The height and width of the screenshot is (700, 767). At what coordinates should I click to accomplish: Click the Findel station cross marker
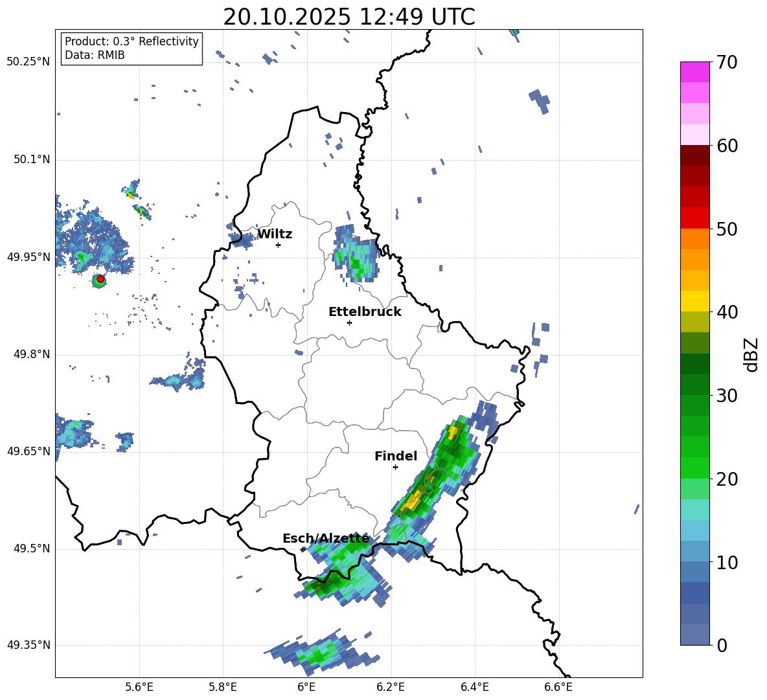(395, 468)
